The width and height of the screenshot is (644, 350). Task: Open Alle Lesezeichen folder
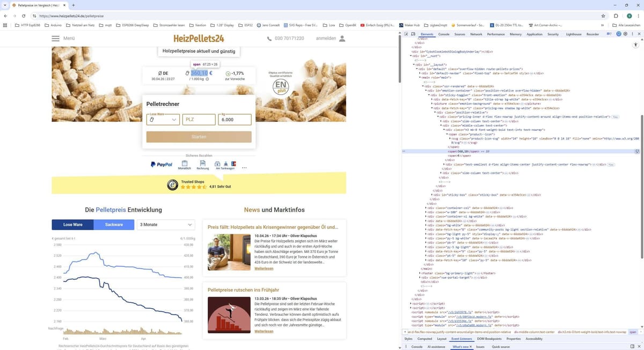[626, 25]
